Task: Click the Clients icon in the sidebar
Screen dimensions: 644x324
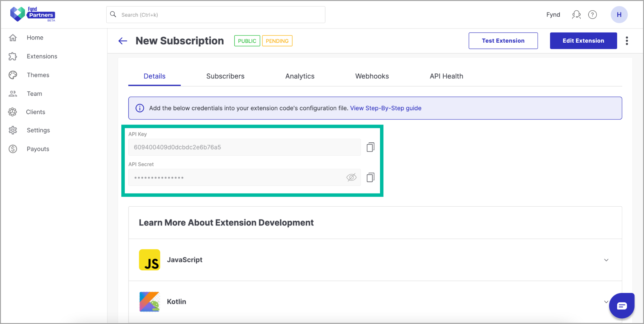Action: [x=13, y=112]
